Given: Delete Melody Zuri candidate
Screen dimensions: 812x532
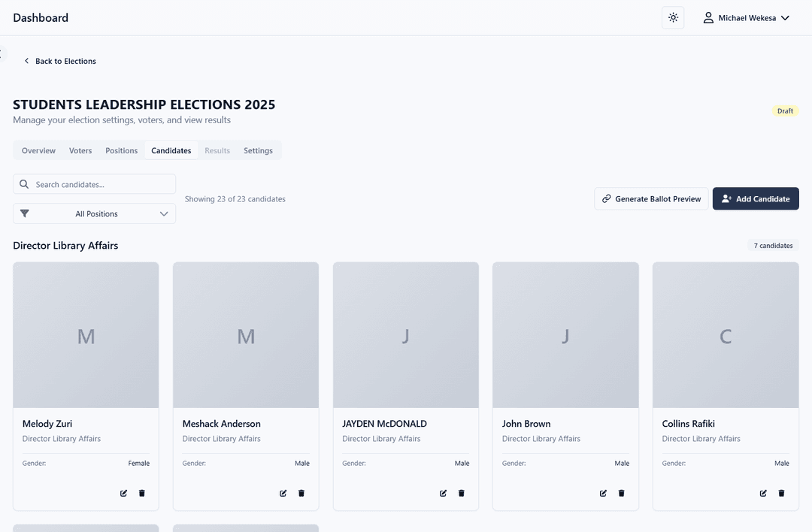Looking at the screenshot, I should pos(142,493).
